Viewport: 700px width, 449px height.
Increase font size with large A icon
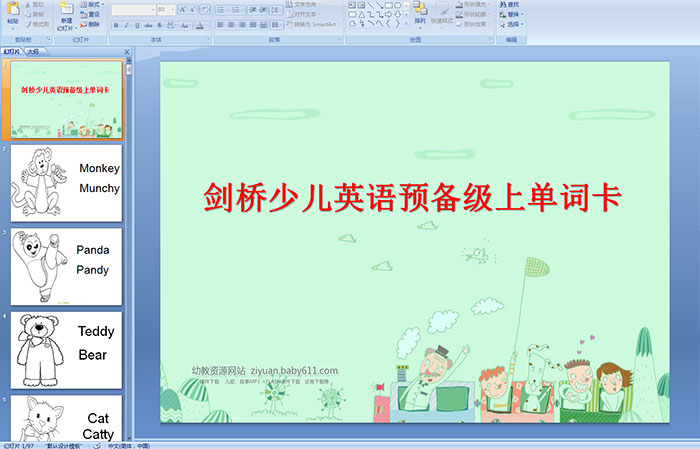click(x=183, y=9)
